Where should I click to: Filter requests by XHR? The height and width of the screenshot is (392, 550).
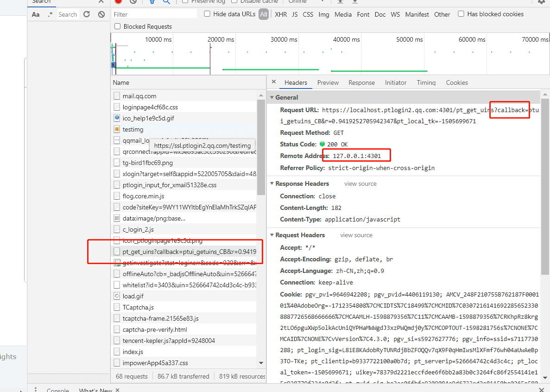(281, 14)
